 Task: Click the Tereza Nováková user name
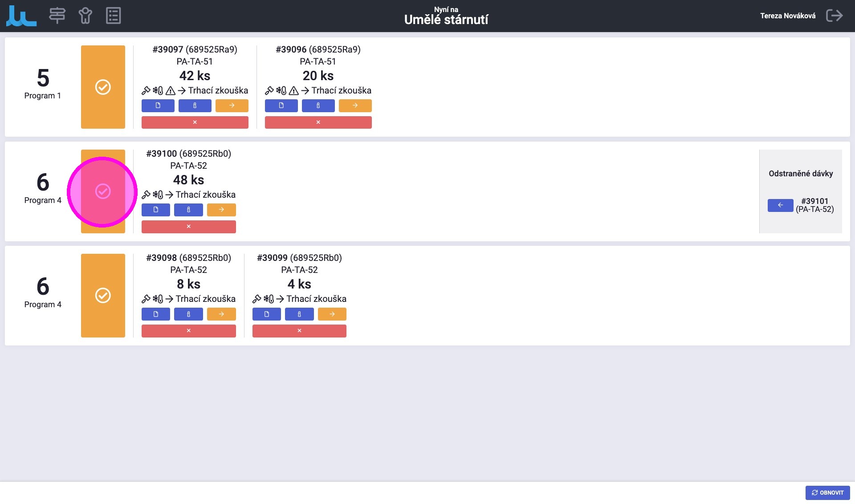787,16
